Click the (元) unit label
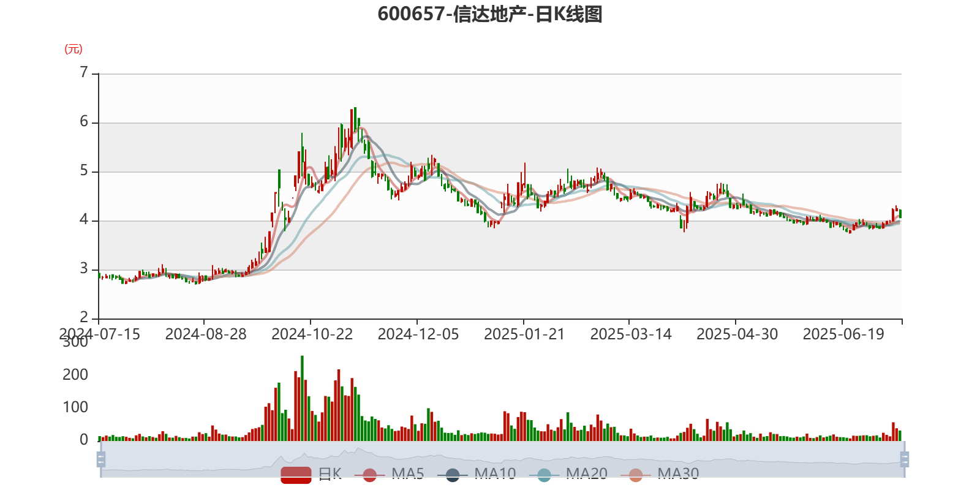The image size is (980, 490). coord(73,49)
